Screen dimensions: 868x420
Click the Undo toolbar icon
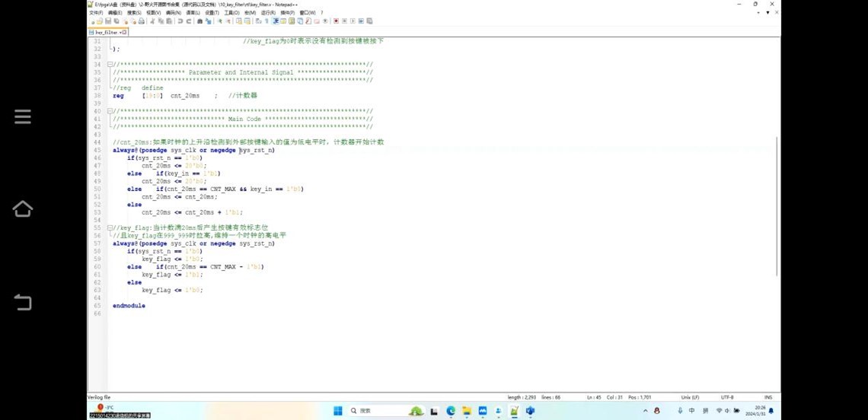(x=180, y=21)
